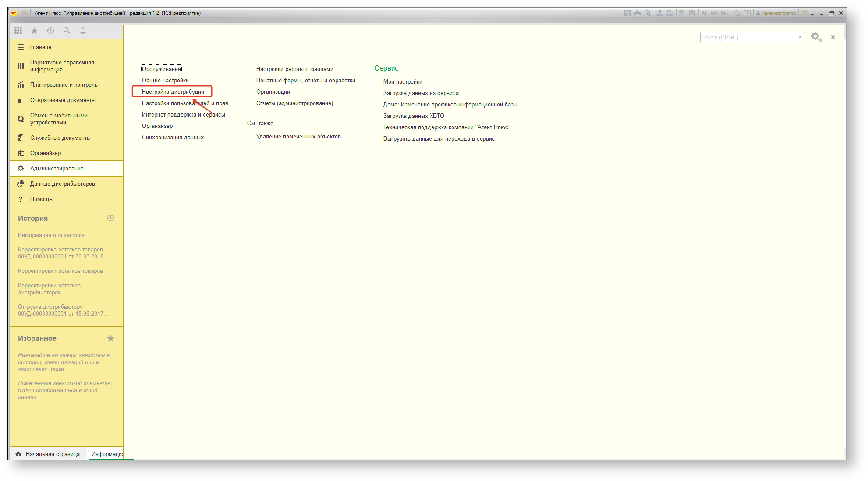The width and height of the screenshot is (868, 481).
Task: Select the Администрирование section
Action: [67, 168]
